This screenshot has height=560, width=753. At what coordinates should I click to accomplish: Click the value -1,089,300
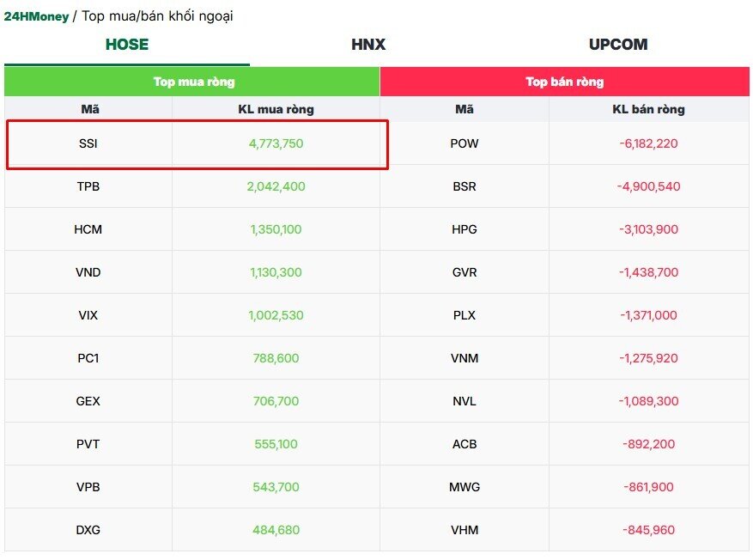pyautogui.click(x=649, y=401)
